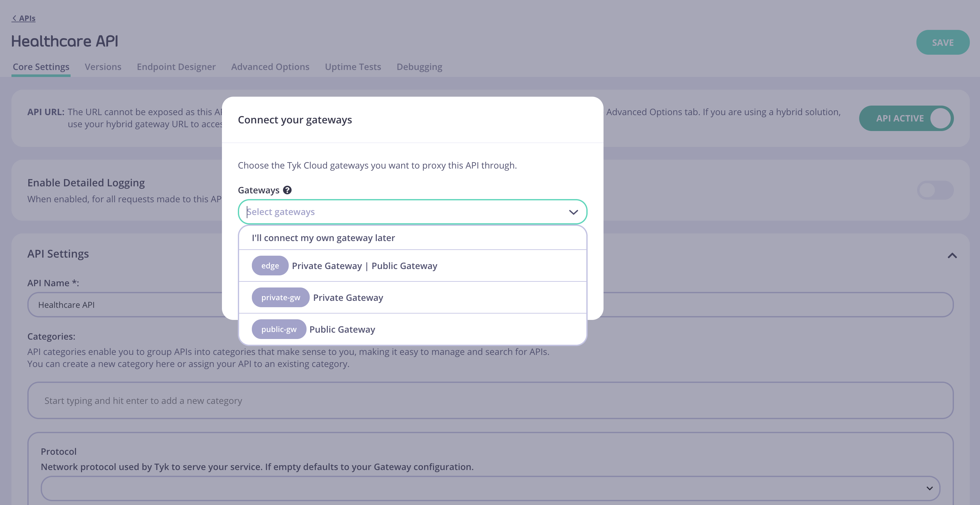980x505 pixels.
Task: Enable the Detailed Logging toggle
Action: pyautogui.click(x=935, y=190)
